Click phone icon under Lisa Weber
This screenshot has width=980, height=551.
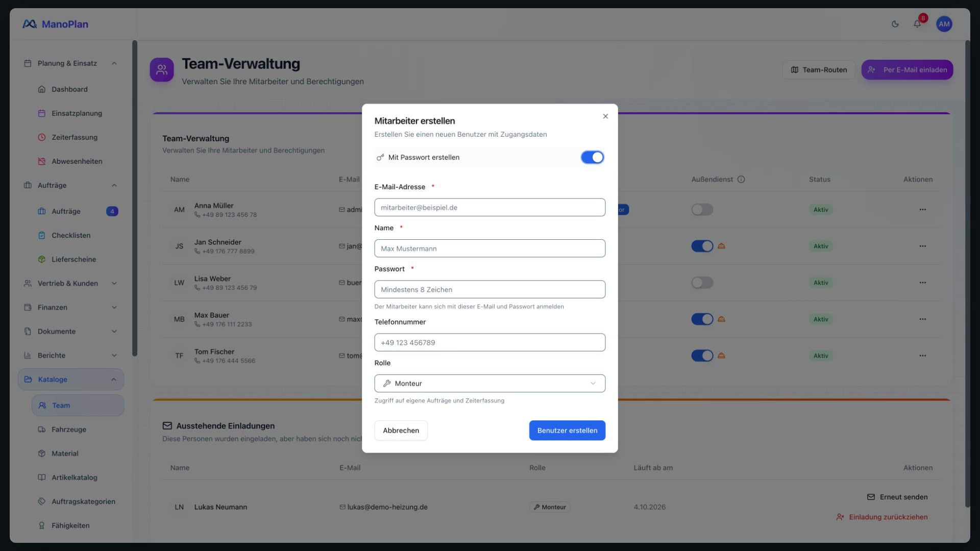[x=197, y=288]
